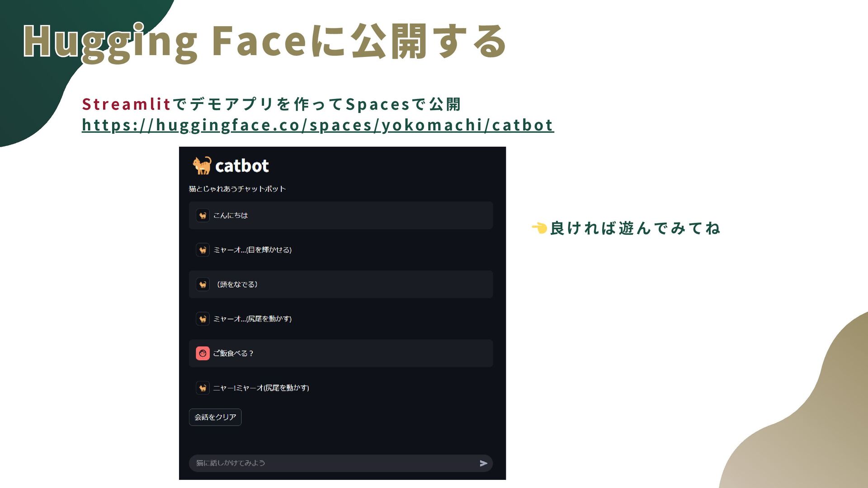Click the 会話をクリア button
Image resolution: width=868 pixels, height=488 pixels.
(x=215, y=417)
